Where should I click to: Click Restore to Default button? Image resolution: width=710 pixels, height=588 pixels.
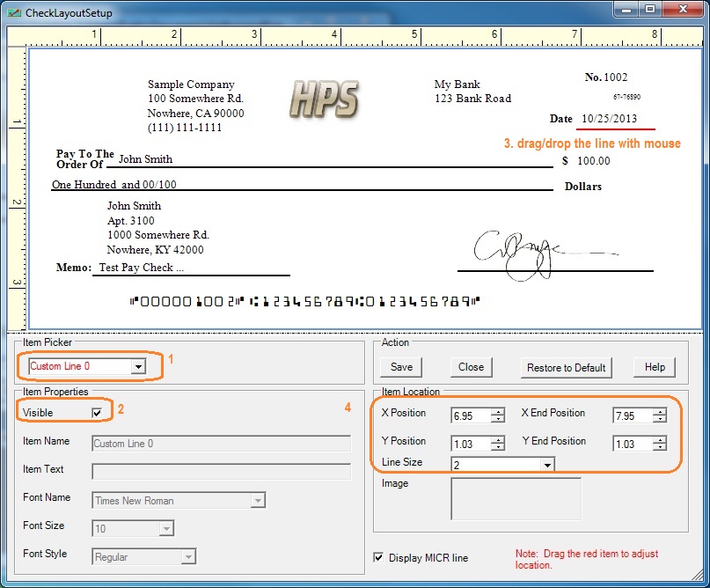coord(566,367)
